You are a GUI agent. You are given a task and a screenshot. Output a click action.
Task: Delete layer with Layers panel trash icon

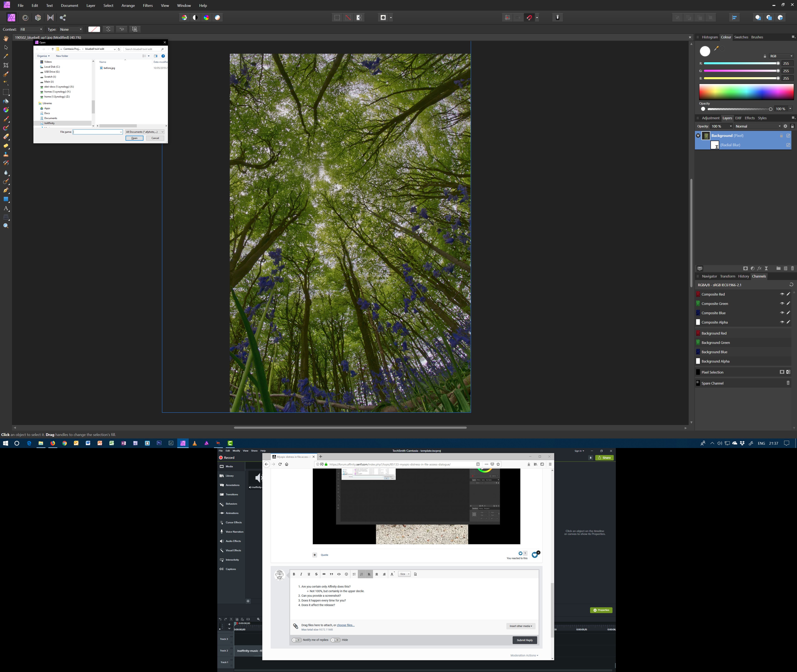(792, 269)
